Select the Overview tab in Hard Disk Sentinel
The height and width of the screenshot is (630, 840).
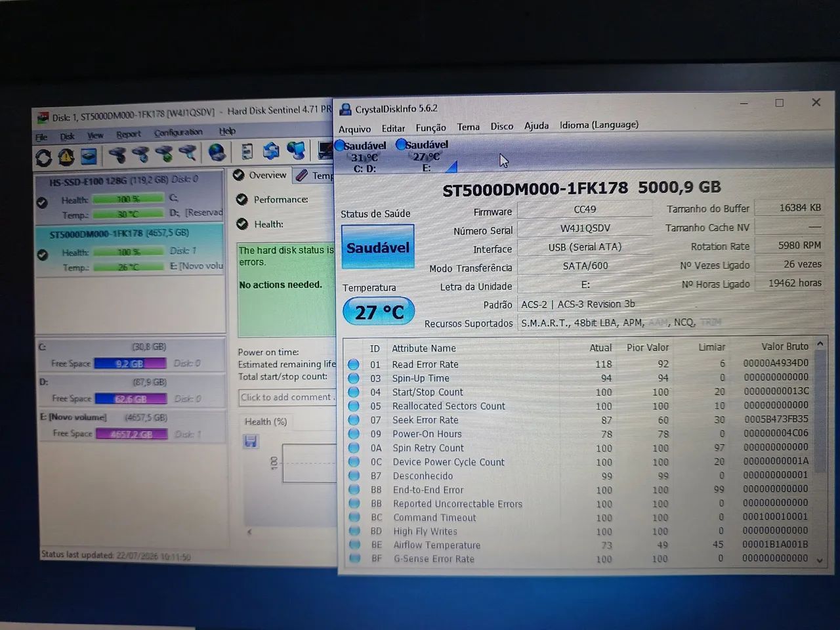pyautogui.click(x=260, y=175)
